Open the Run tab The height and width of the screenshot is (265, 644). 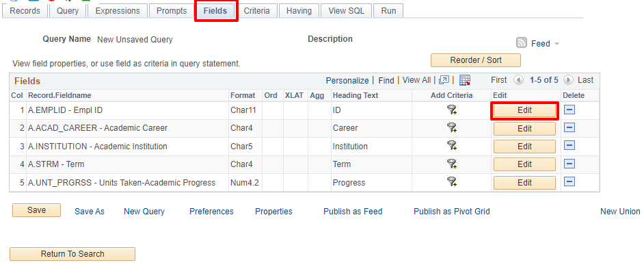tap(388, 11)
